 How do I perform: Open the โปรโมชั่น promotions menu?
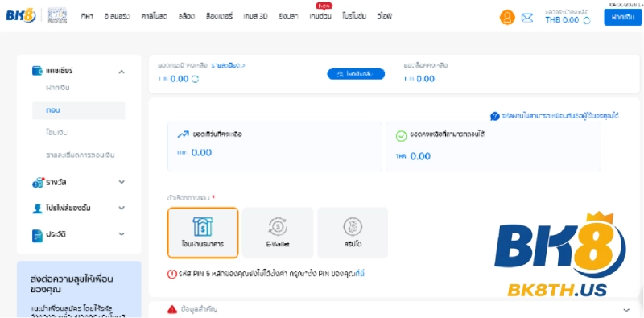(353, 16)
